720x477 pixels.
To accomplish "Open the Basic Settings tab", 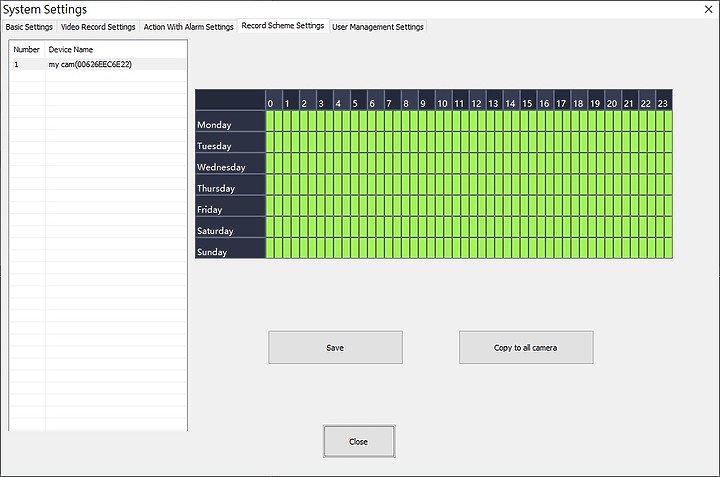I will point(29,27).
